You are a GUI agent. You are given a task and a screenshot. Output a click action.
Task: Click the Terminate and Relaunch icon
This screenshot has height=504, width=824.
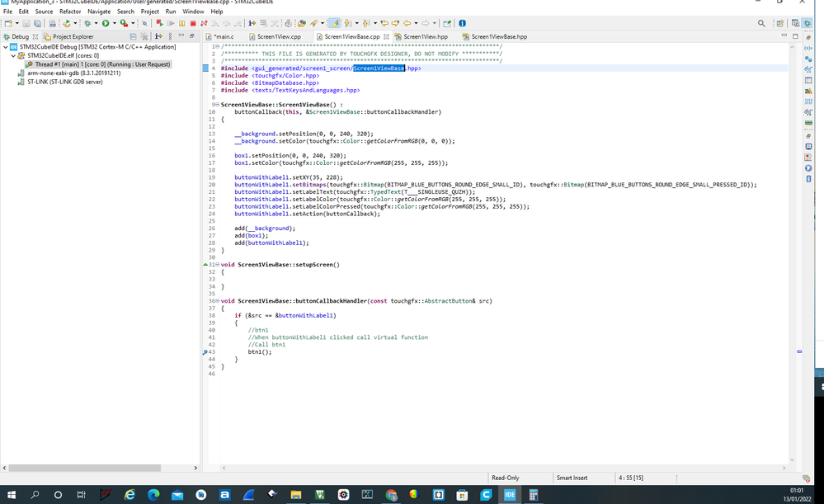pyautogui.click(x=160, y=23)
